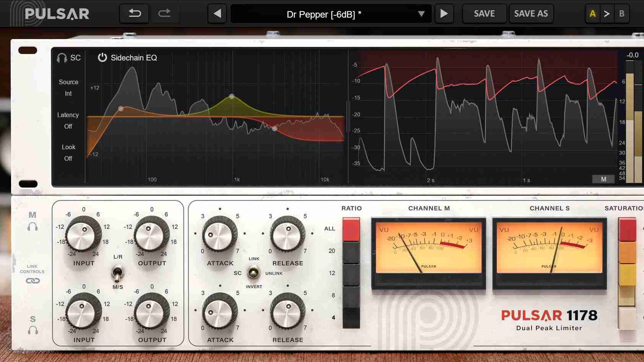Click the channel M Input knob
644x362 pixels.
[83, 234]
